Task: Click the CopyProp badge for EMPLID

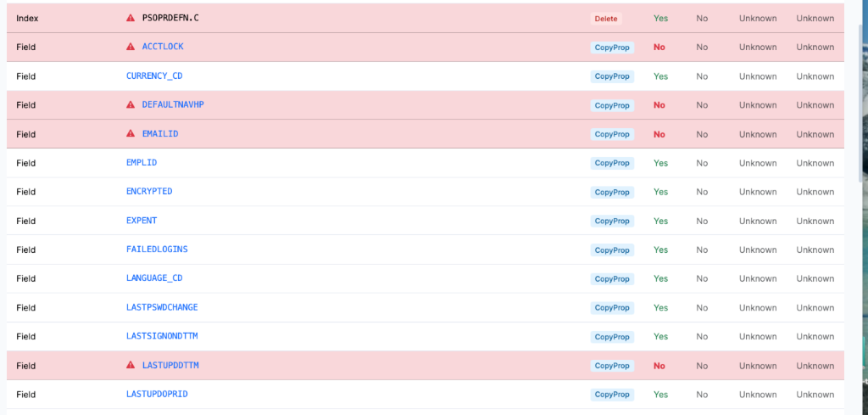Action: [x=612, y=164]
